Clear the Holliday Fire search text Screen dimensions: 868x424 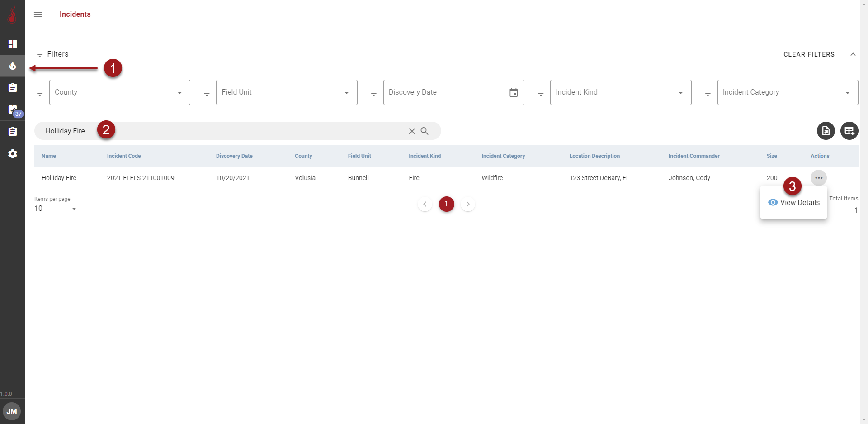412,131
